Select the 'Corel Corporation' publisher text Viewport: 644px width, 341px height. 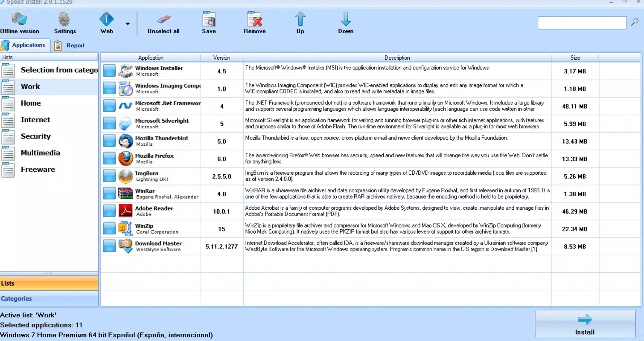tap(157, 232)
